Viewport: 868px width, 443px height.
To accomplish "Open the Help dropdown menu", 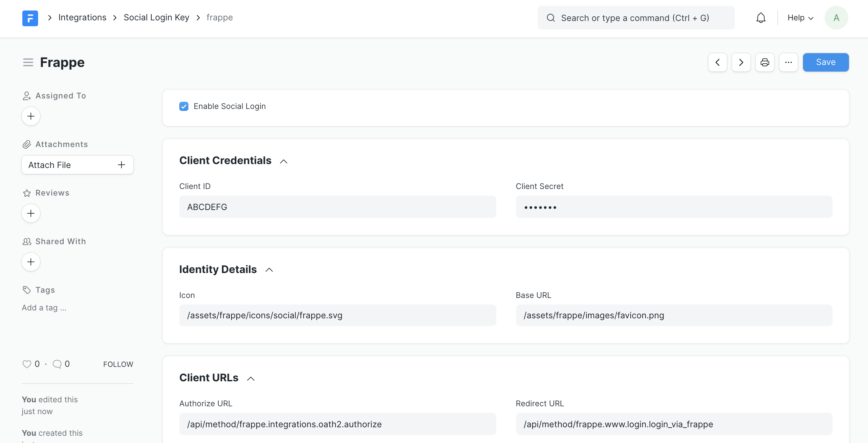I will click(800, 18).
